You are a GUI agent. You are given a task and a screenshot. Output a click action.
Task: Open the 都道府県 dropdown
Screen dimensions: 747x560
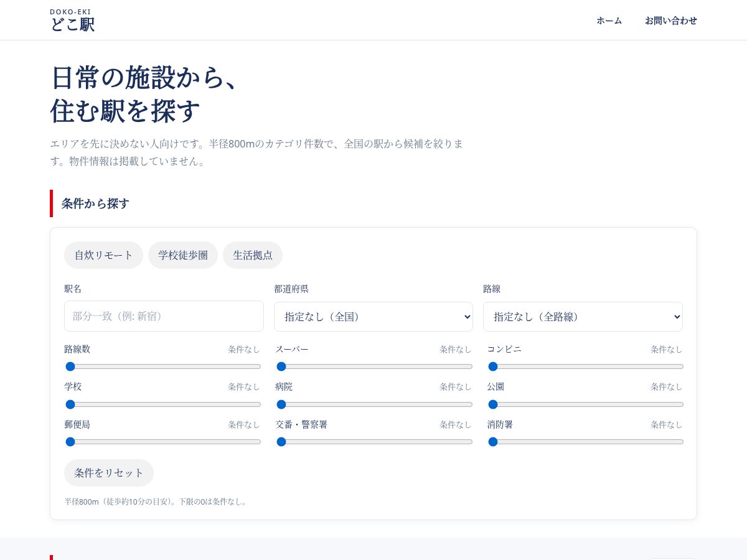[x=374, y=317]
